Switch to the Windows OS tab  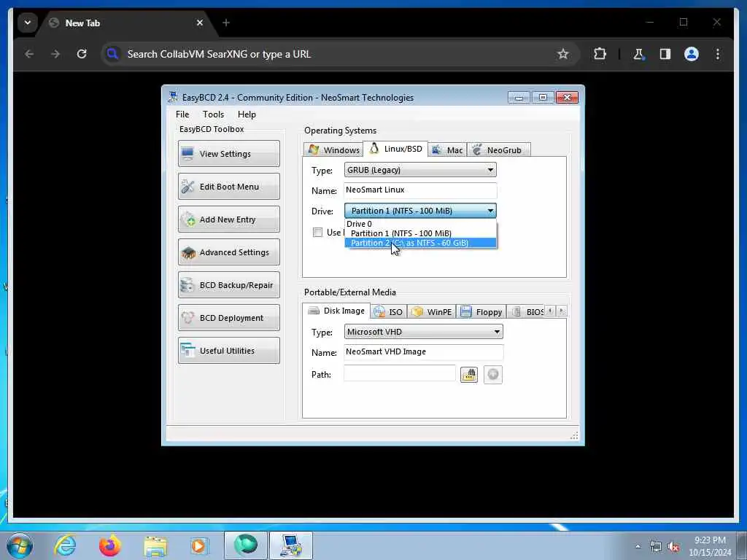point(333,150)
